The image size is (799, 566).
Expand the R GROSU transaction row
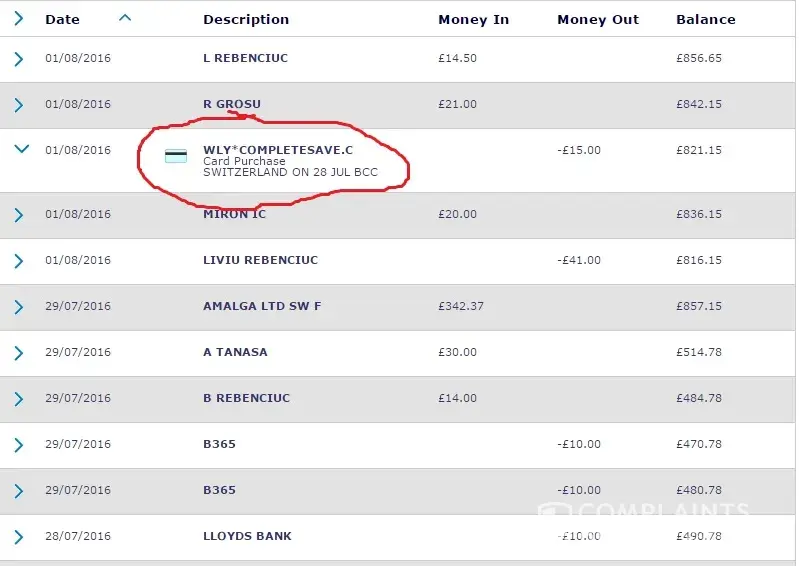[x=19, y=105]
